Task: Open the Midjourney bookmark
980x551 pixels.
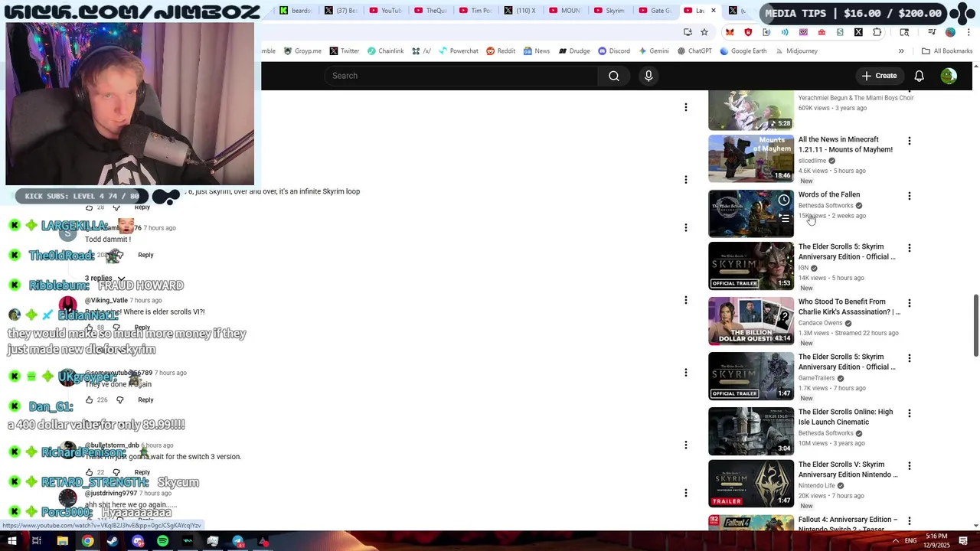Action: pos(795,51)
